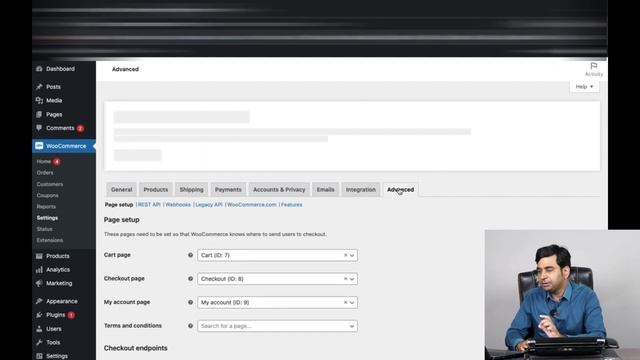640x360 pixels.
Task: Open WooCommerce Reports submenu item
Action: click(46, 207)
